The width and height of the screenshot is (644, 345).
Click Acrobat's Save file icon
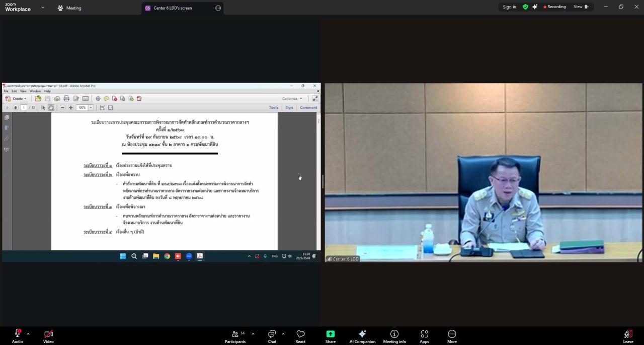point(47,99)
